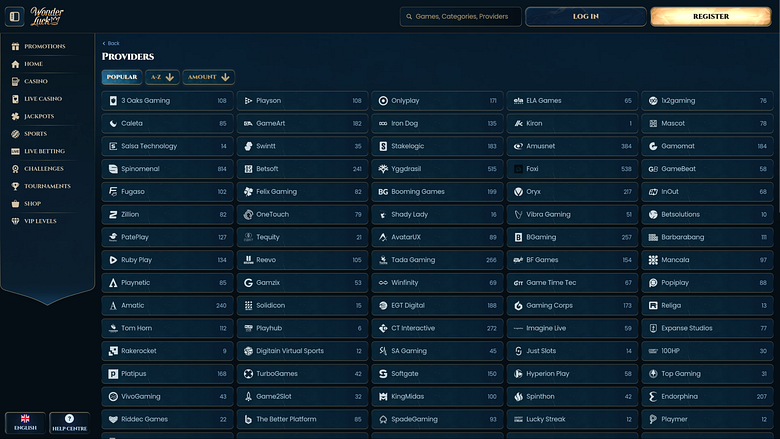Click the Gamzix provider icon
Screen dimensions: 780x439
point(248,282)
